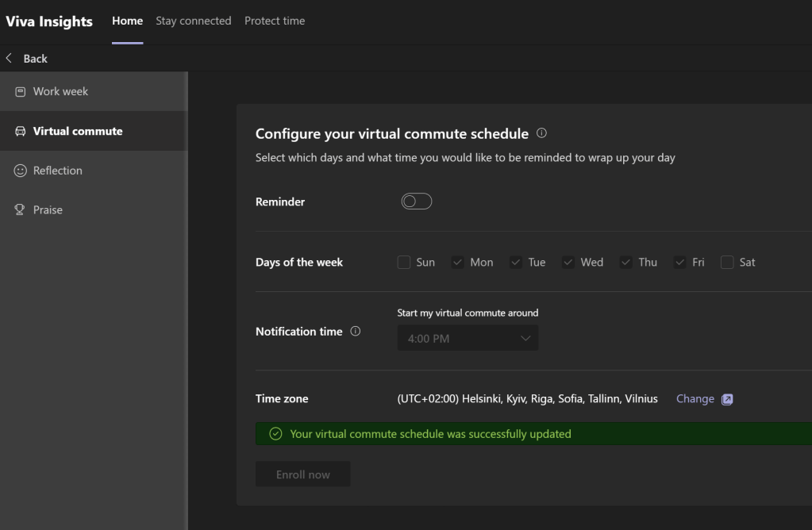Click the Work week calendar icon

click(21, 92)
